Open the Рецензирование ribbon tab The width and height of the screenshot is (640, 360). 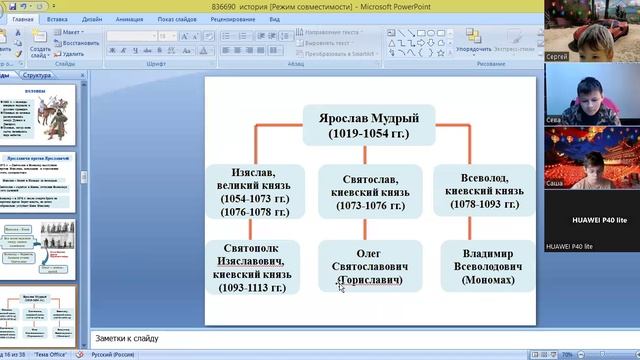[233, 19]
